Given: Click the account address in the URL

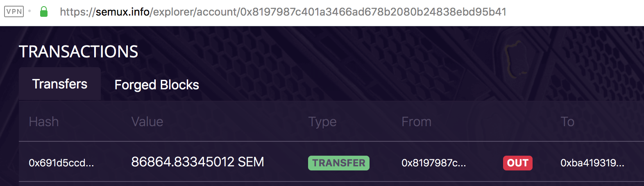Looking at the screenshot, I should 373,12.
